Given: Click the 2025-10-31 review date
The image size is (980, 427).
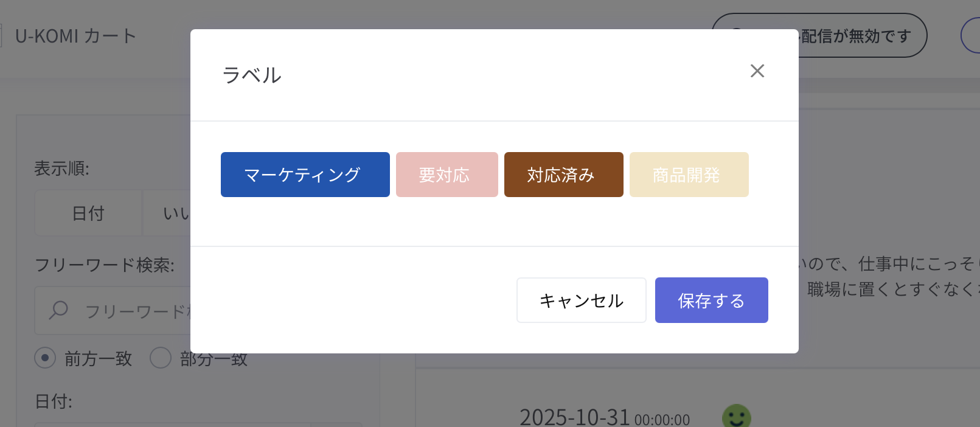Looking at the screenshot, I should (574, 418).
